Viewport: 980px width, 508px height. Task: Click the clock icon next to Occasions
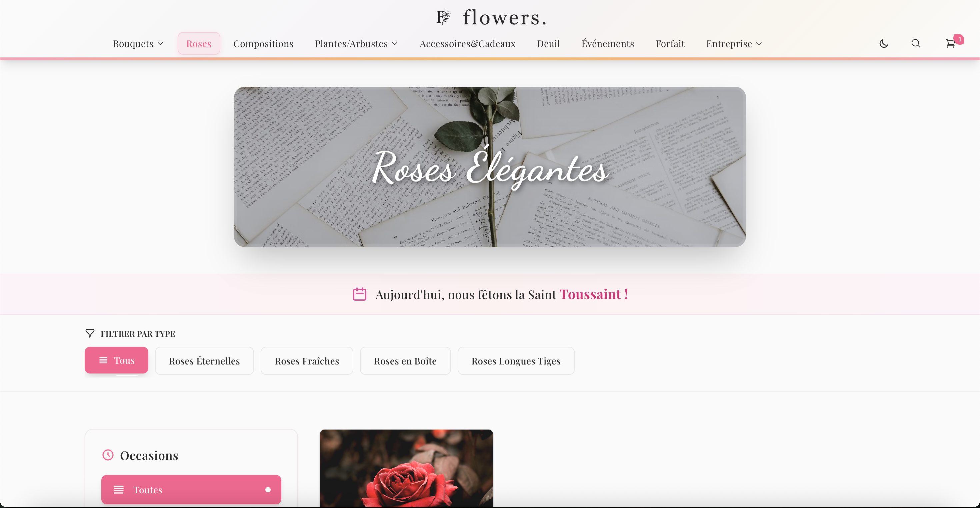tap(108, 455)
